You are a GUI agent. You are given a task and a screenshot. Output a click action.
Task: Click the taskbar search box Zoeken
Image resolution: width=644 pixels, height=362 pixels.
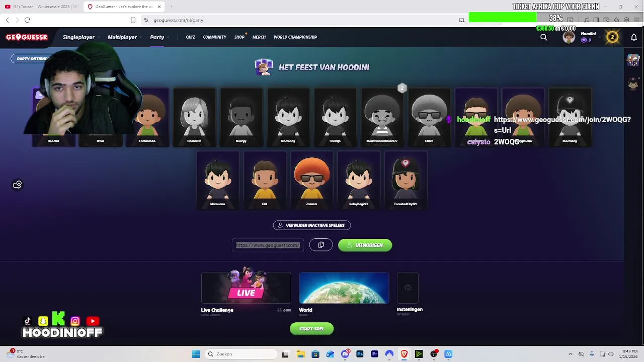242,354
